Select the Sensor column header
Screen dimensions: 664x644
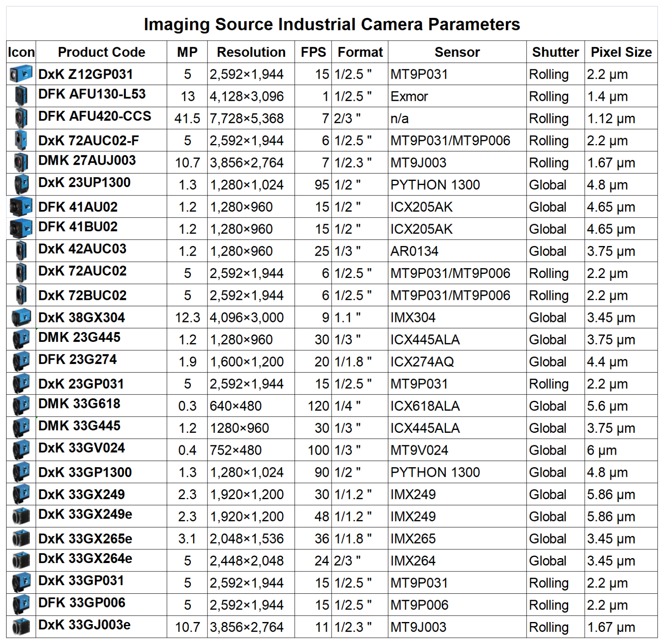457,52
